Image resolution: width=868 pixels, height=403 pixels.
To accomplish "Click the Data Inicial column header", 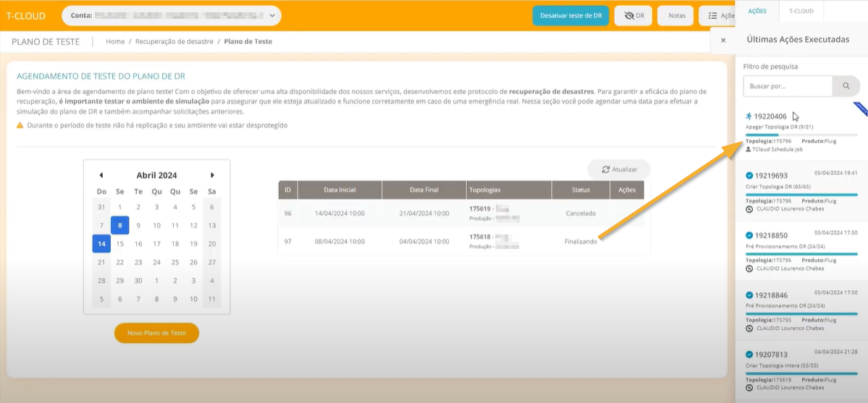I will [340, 190].
